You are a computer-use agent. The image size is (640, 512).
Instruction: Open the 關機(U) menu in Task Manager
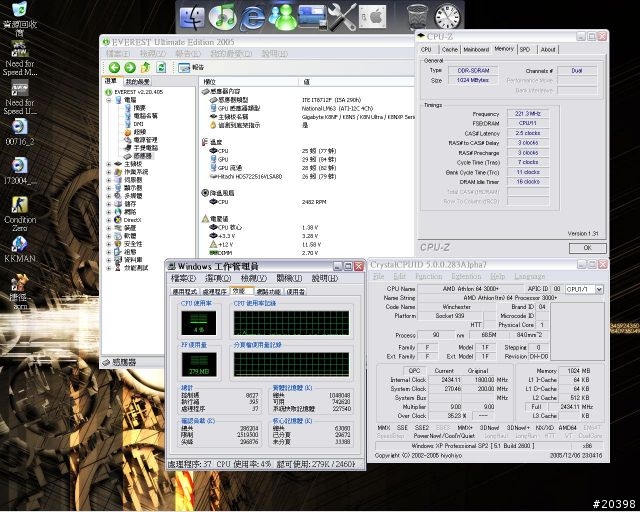pos(289,278)
